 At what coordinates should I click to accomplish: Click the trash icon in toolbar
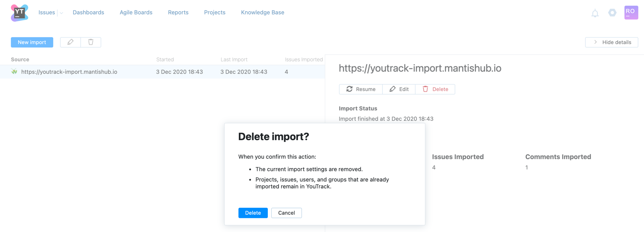(91, 42)
